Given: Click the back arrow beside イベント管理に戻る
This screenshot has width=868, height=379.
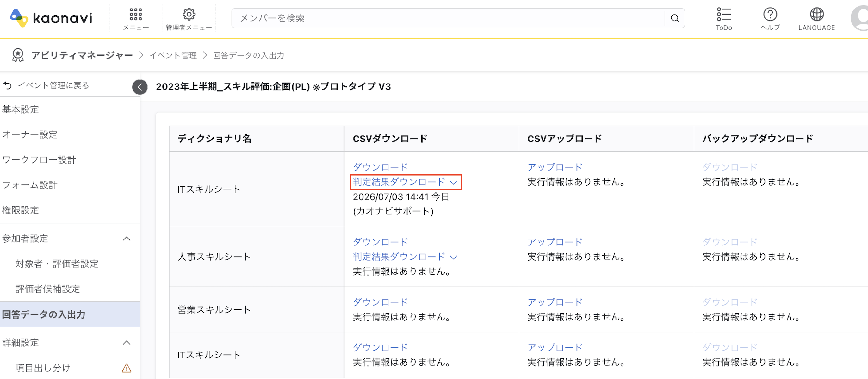Looking at the screenshot, I should pos(7,85).
